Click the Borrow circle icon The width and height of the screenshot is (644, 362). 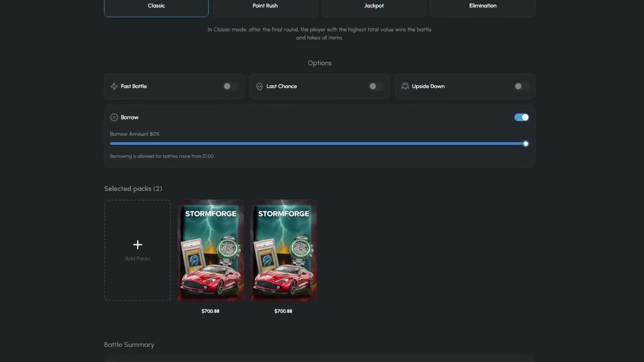tap(114, 117)
